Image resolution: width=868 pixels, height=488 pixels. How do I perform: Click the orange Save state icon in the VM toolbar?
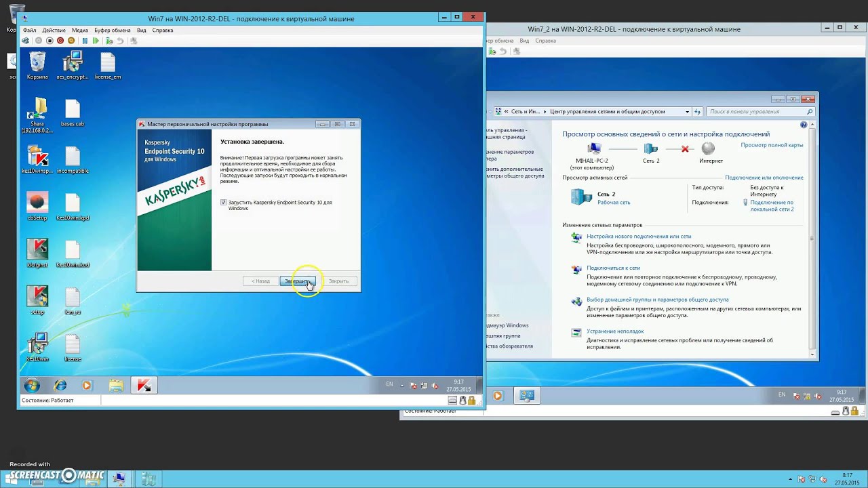point(71,41)
